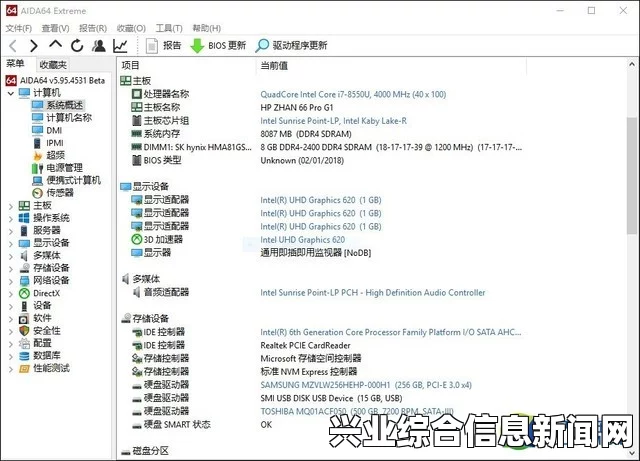Expand the 显示设备 tree node arrow in sidebar

[x=11, y=244]
